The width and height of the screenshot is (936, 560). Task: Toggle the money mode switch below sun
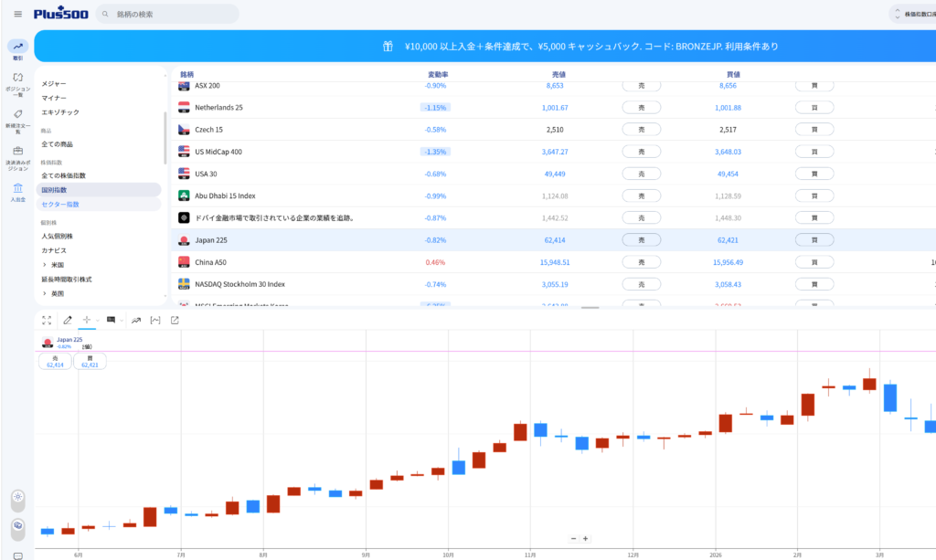[18, 529]
